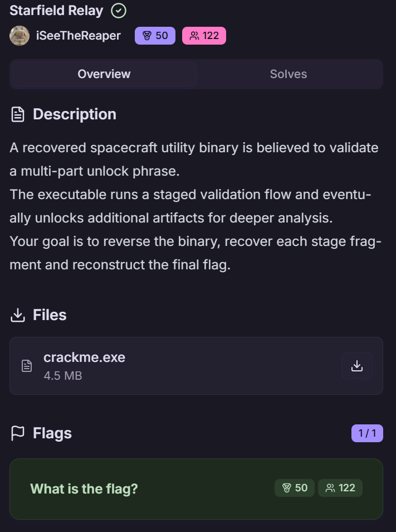
Task: Switch to the Solves tab
Action: (x=289, y=74)
